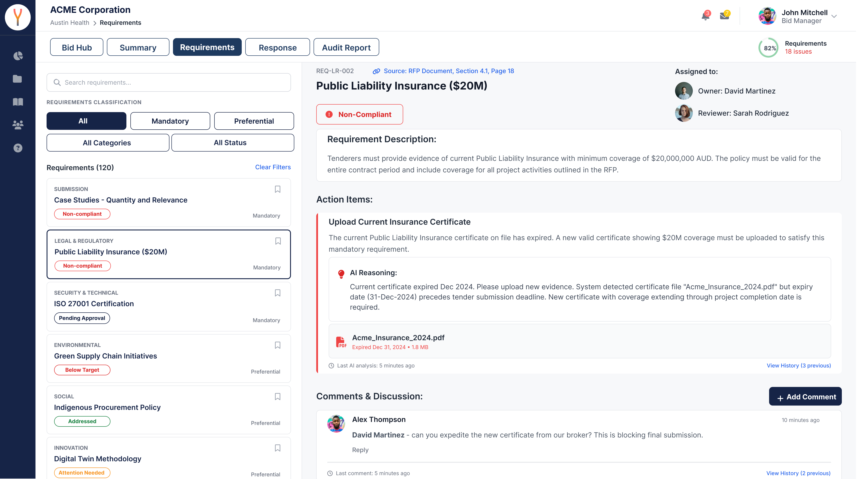Open the notifications bell icon

tap(705, 16)
